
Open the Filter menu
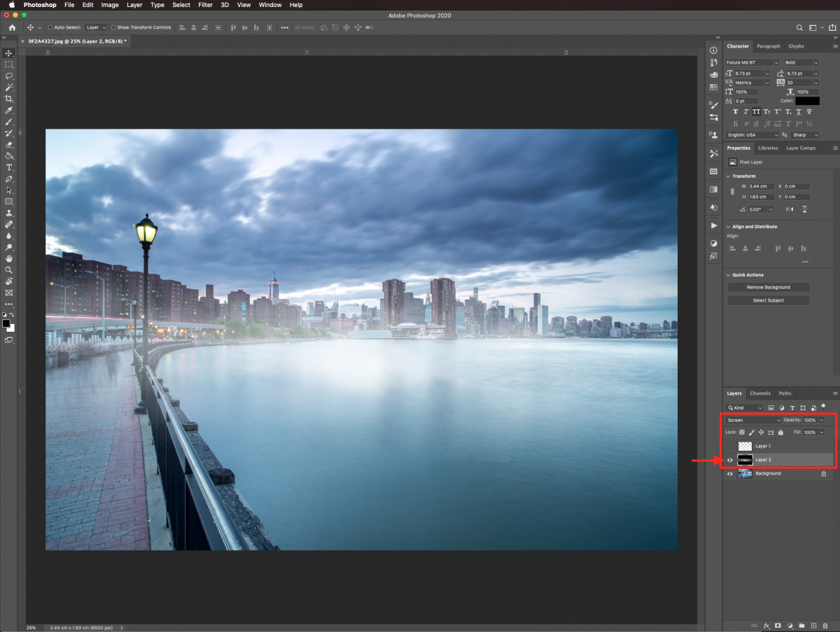tap(205, 5)
